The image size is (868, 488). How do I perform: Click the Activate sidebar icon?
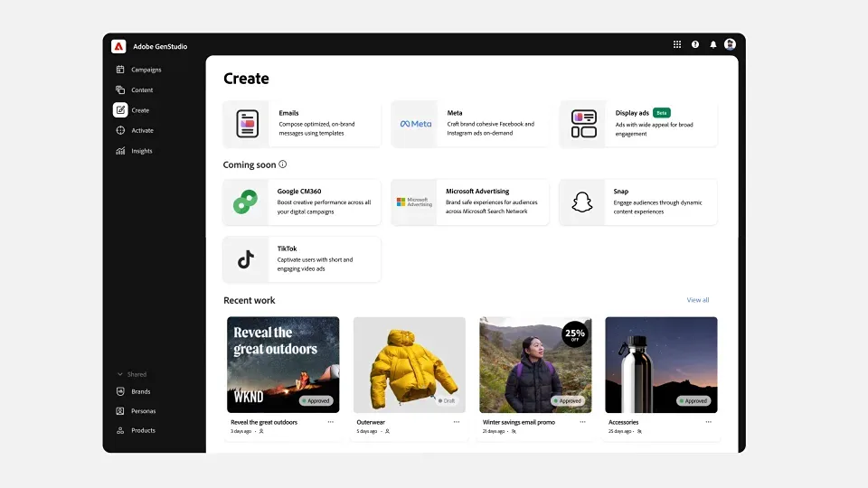120,130
